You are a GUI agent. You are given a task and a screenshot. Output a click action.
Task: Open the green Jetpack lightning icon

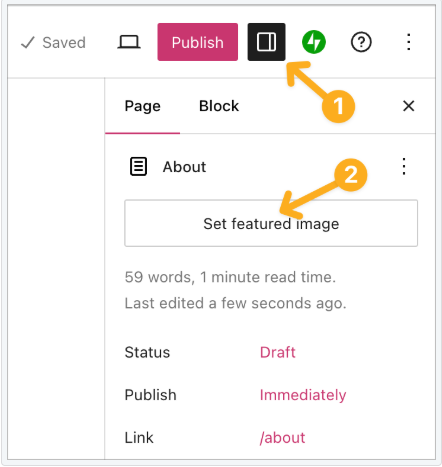click(314, 42)
